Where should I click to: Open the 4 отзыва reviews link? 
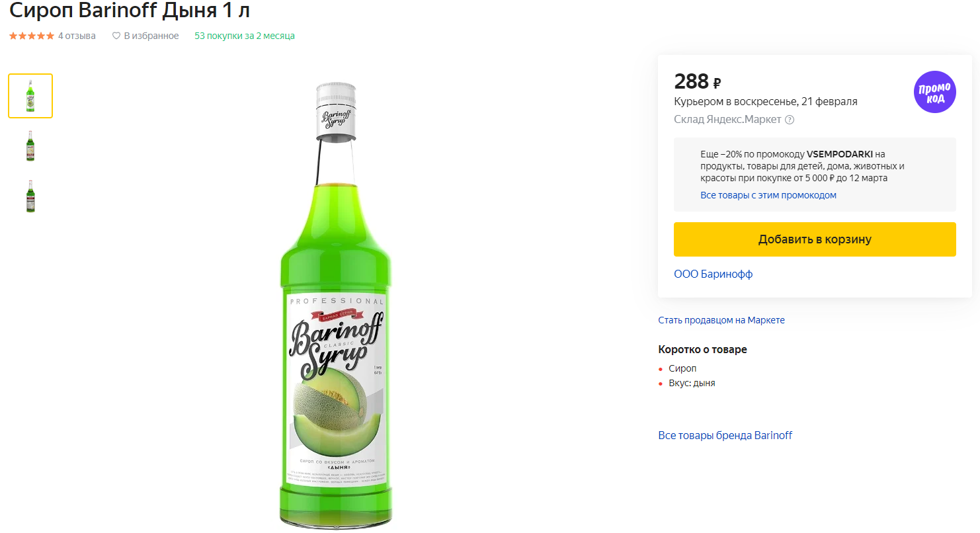[77, 36]
